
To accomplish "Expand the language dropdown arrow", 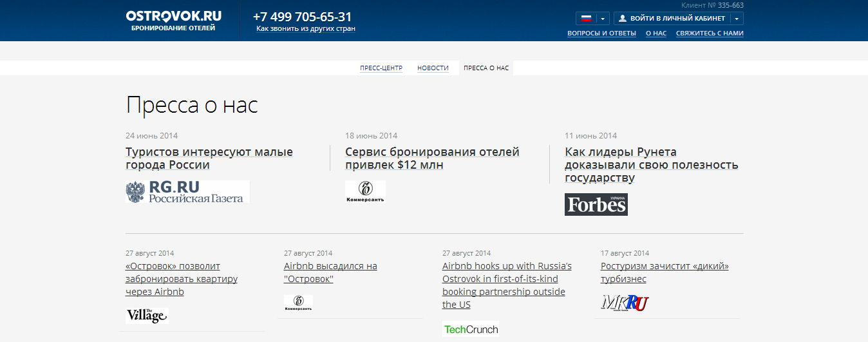I will click(603, 19).
